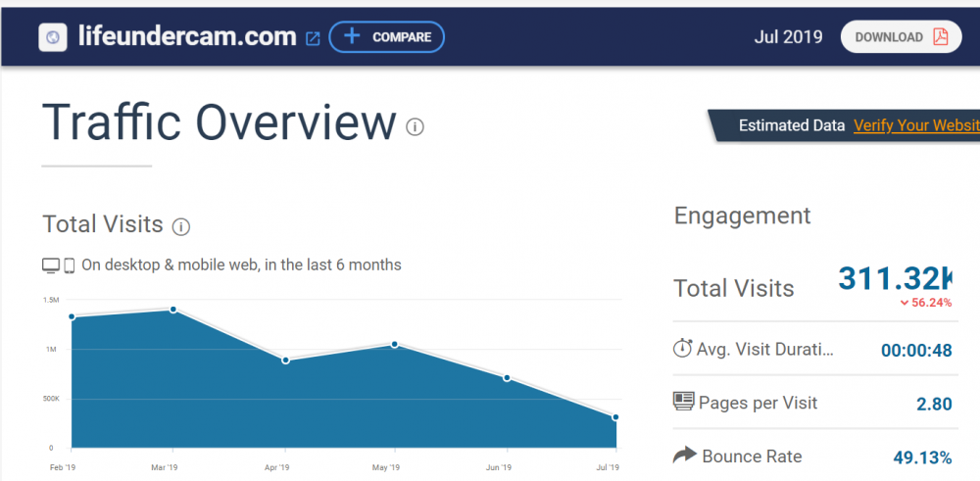The image size is (980, 481).
Task: Click the Mar '19 peak data point
Action: pyautogui.click(x=173, y=310)
